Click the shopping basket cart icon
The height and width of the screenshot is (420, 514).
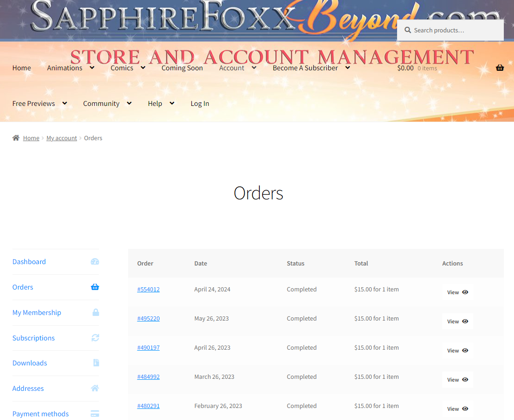[500, 68]
